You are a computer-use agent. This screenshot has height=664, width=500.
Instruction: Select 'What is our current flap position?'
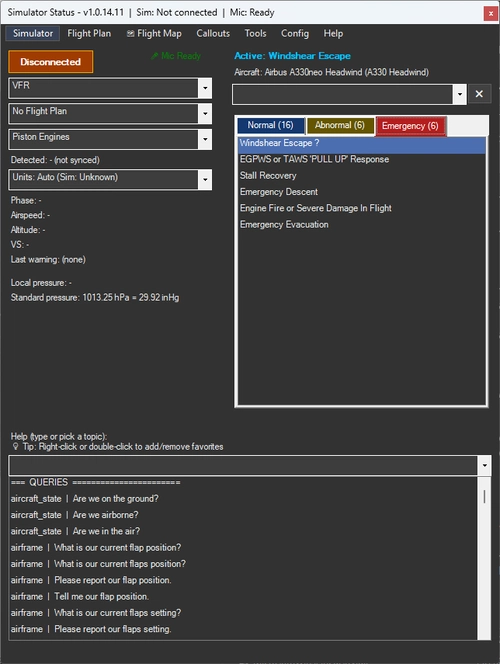coord(243,548)
